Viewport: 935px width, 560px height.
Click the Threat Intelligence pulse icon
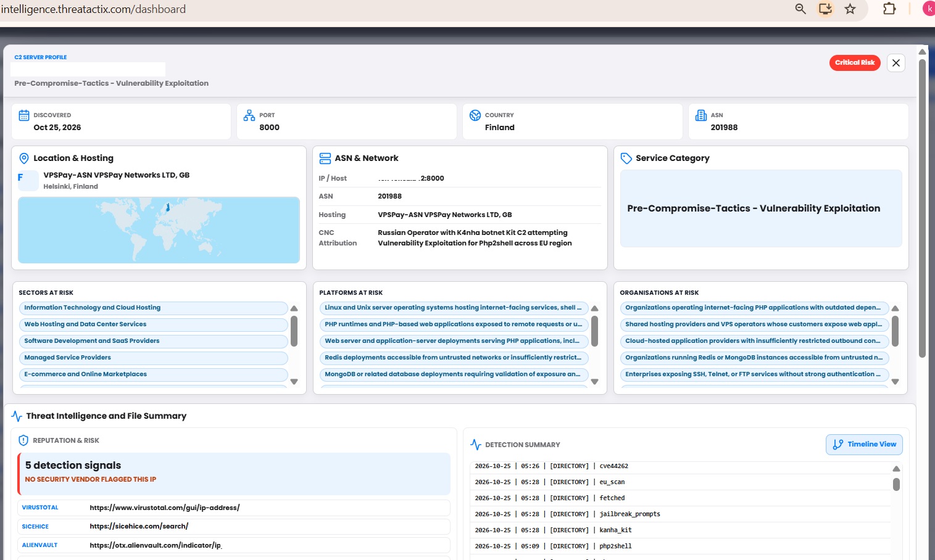(17, 416)
